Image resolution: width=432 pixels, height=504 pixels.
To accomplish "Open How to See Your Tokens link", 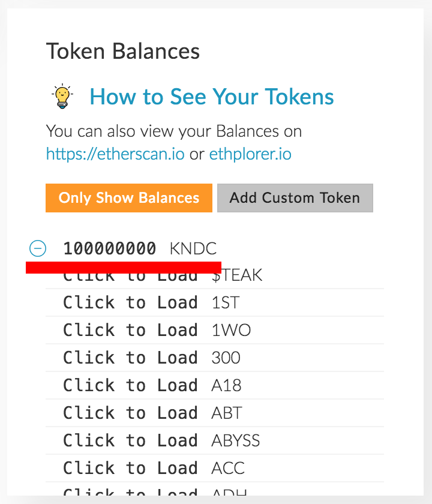I will (x=212, y=97).
